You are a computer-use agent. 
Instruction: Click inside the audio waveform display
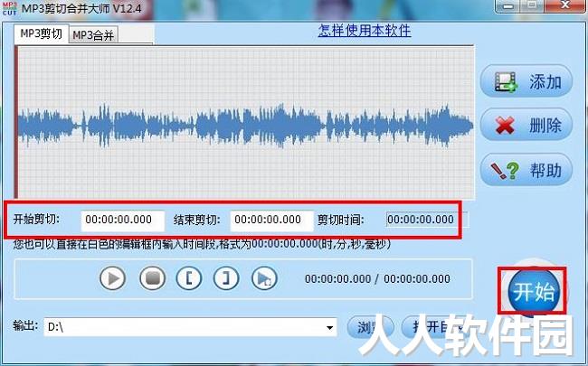(x=246, y=123)
